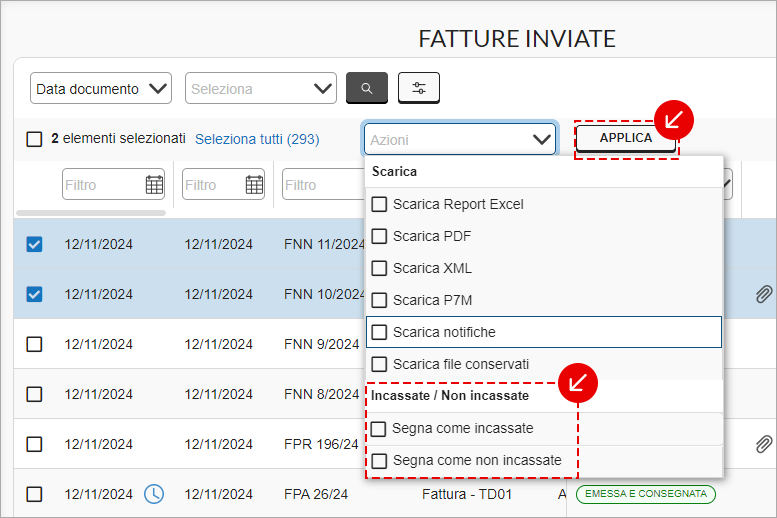Click paperclip attachment icon on FPR 196/24 row
Image resolution: width=777 pixels, height=518 pixels.
coord(763,443)
